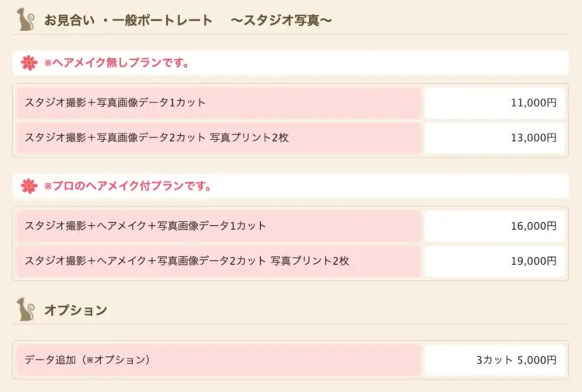Click the 11,000円 price cell

coord(494,102)
